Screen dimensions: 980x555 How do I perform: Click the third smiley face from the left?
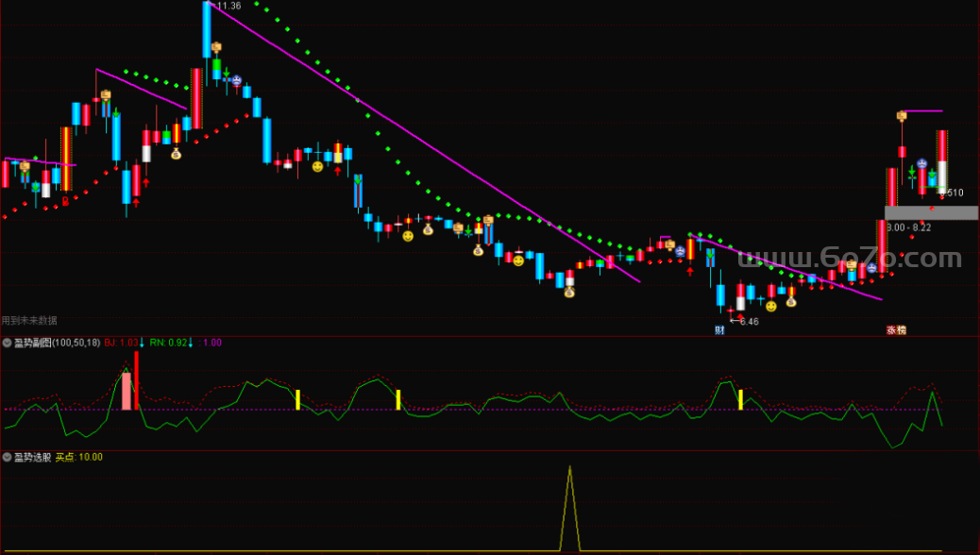click(x=518, y=261)
